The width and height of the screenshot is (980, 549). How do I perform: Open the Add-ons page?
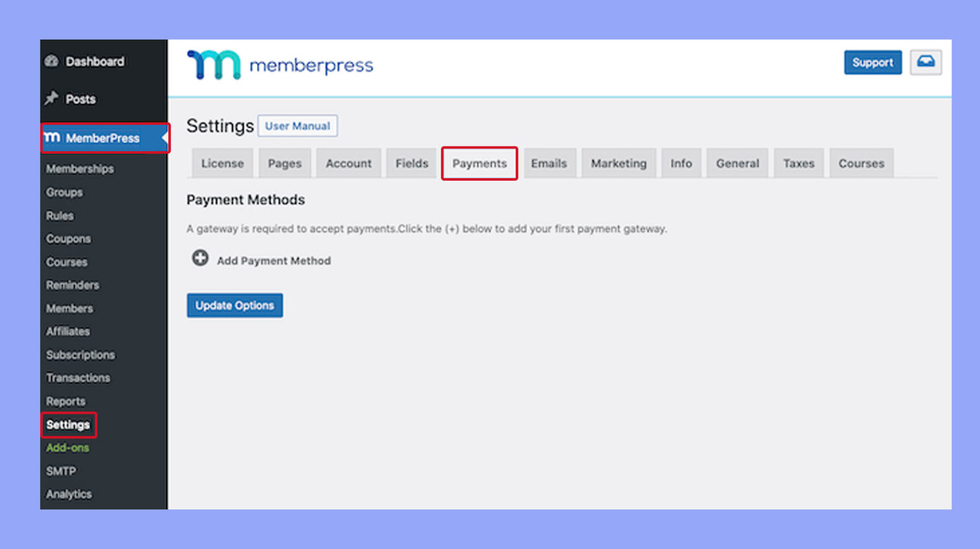pos(67,447)
